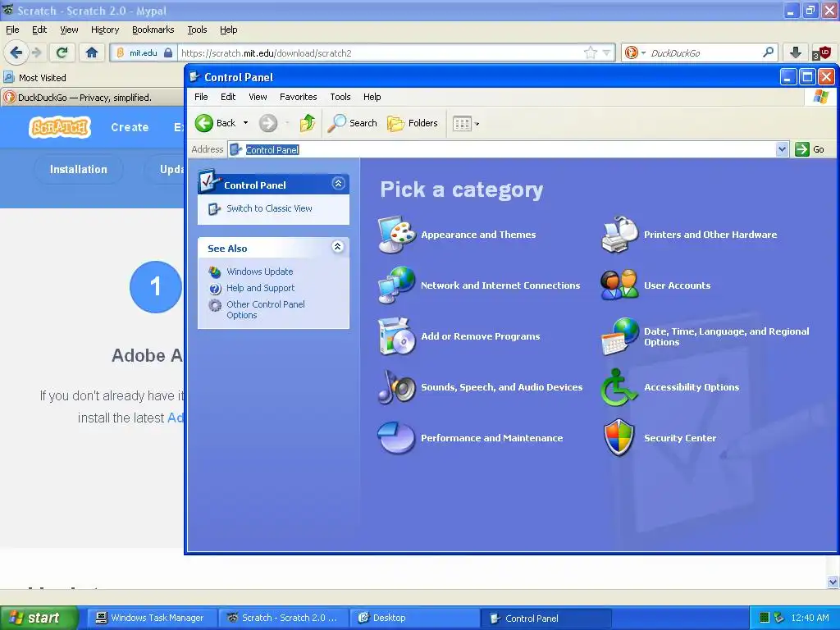Click the Mypal URL address field

point(381,52)
